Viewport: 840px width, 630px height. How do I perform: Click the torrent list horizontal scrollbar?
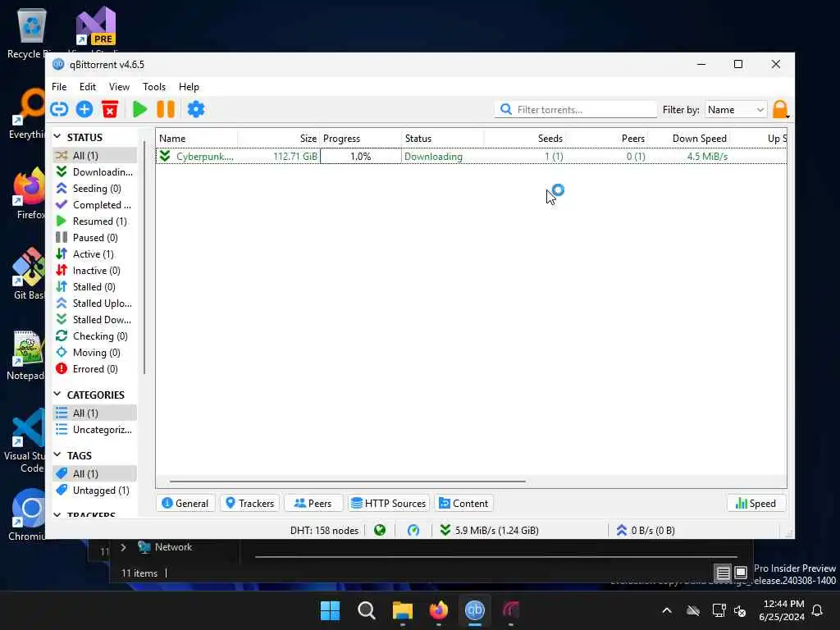pos(347,481)
